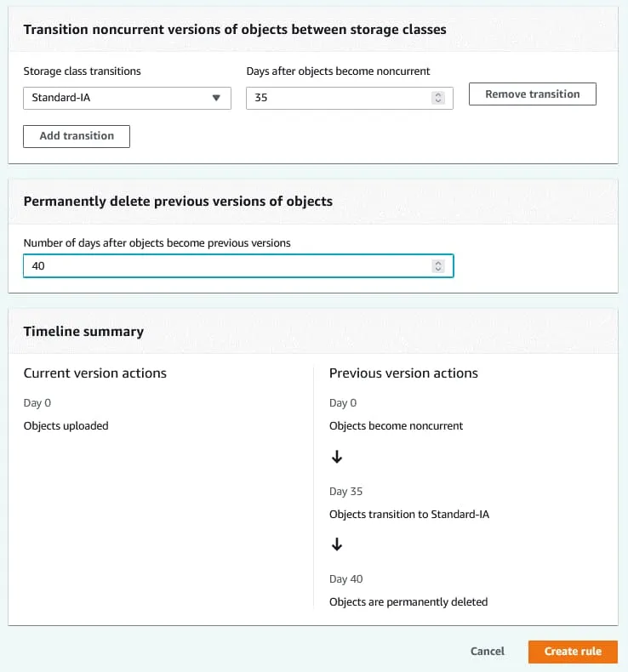Click the Objects transition to Standard-IA entry

(x=409, y=514)
